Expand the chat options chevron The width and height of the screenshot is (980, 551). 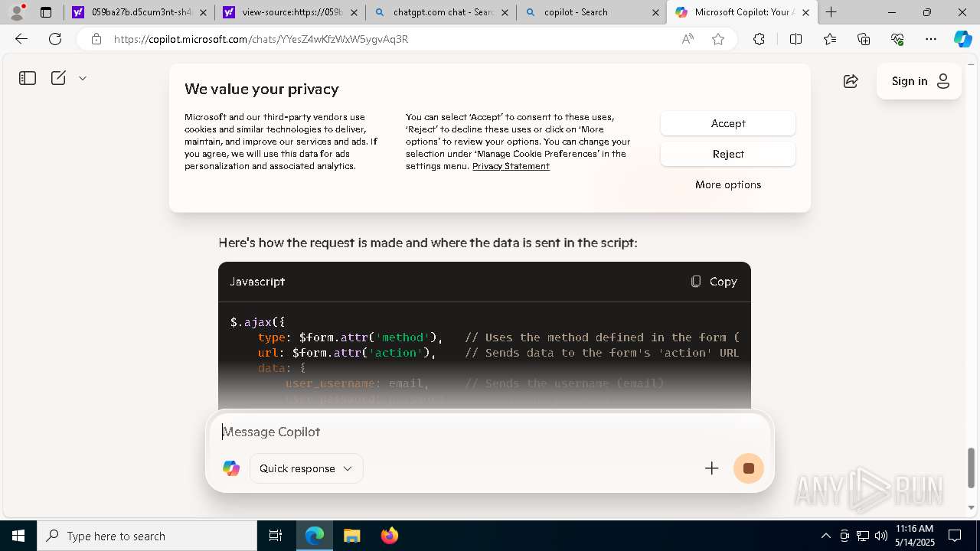pos(83,78)
